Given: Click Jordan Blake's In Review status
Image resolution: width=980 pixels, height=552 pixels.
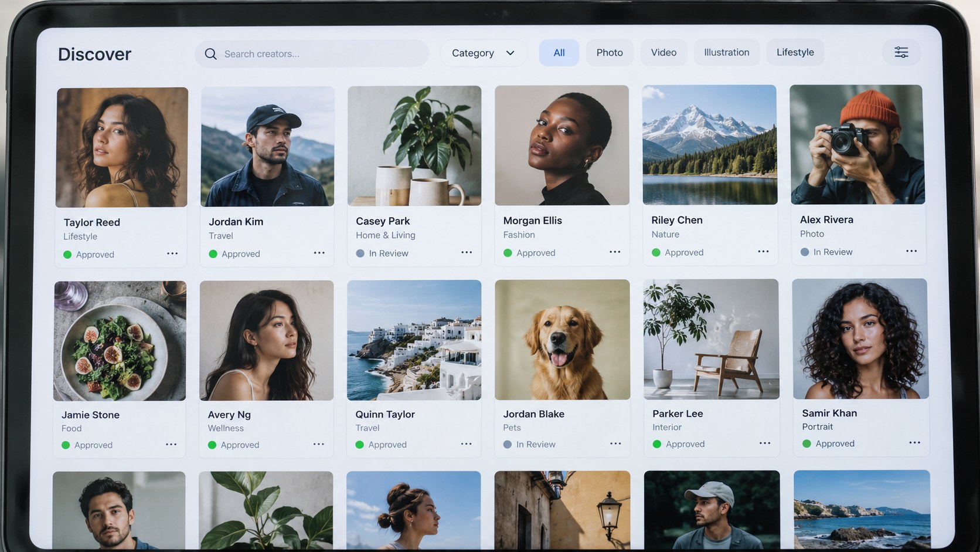Looking at the screenshot, I should (x=529, y=444).
